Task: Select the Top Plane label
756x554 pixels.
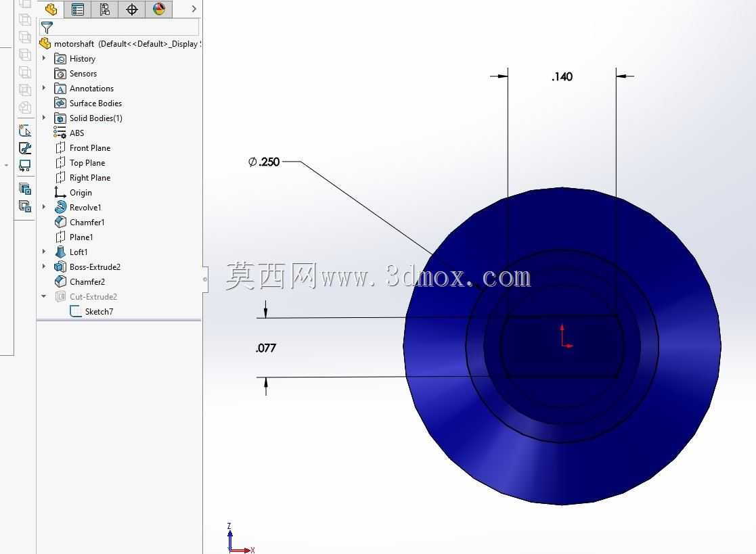Action: [87, 163]
